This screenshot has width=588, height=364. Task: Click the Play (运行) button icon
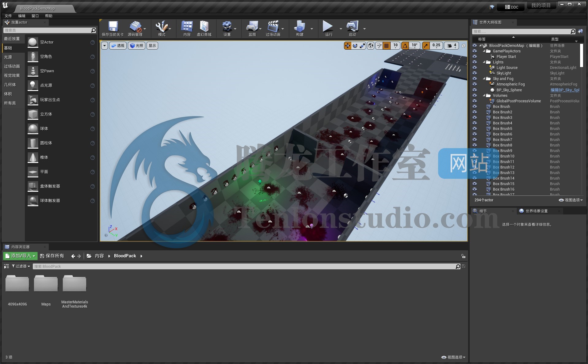tap(328, 27)
